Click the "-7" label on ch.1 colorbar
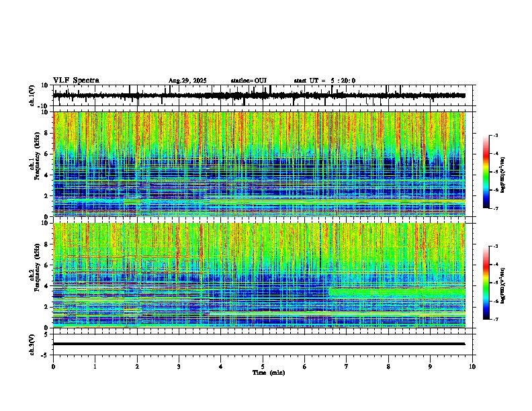 click(x=495, y=208)
